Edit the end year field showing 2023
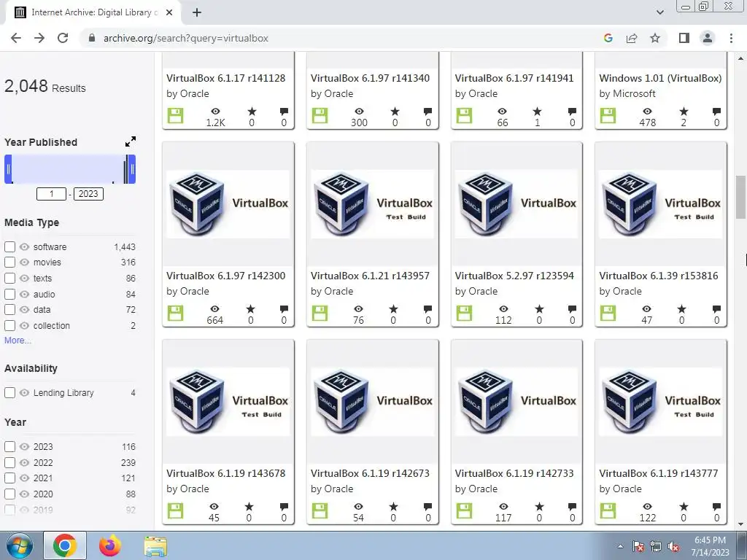 88,194
